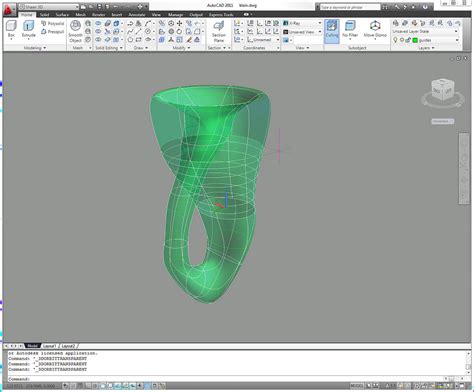
Task: Click the ViewCube in the viewport
Action: (442, 89)
